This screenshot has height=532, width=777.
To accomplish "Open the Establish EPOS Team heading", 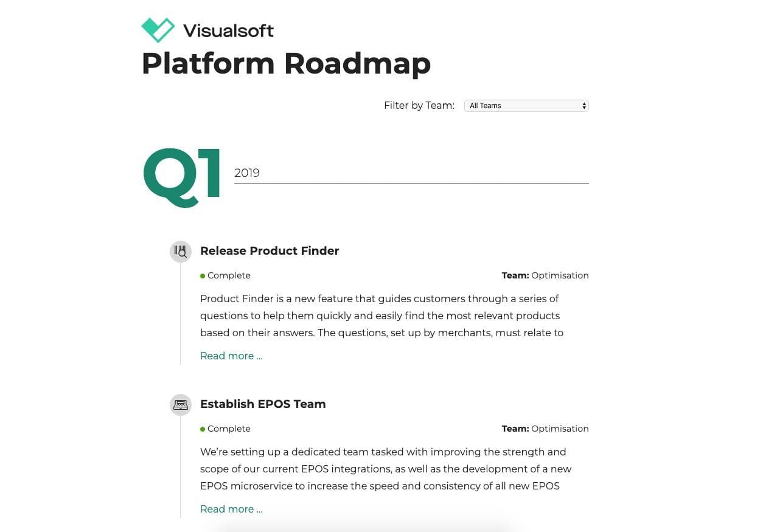I will coord(263,404).
